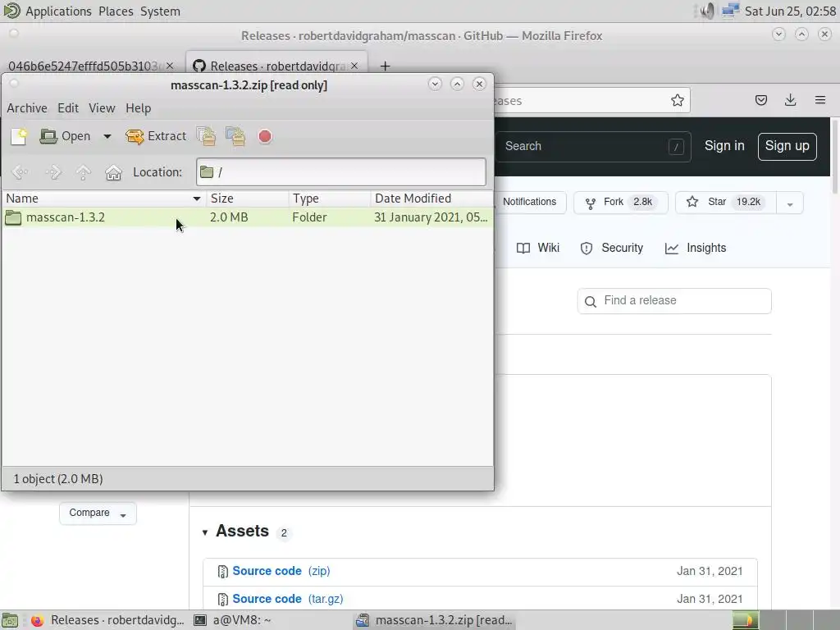Star the masscan repository

[726, 203]
